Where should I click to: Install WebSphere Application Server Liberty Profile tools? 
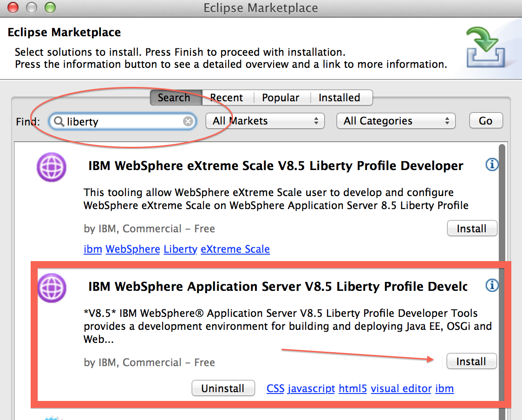point(471,361)
